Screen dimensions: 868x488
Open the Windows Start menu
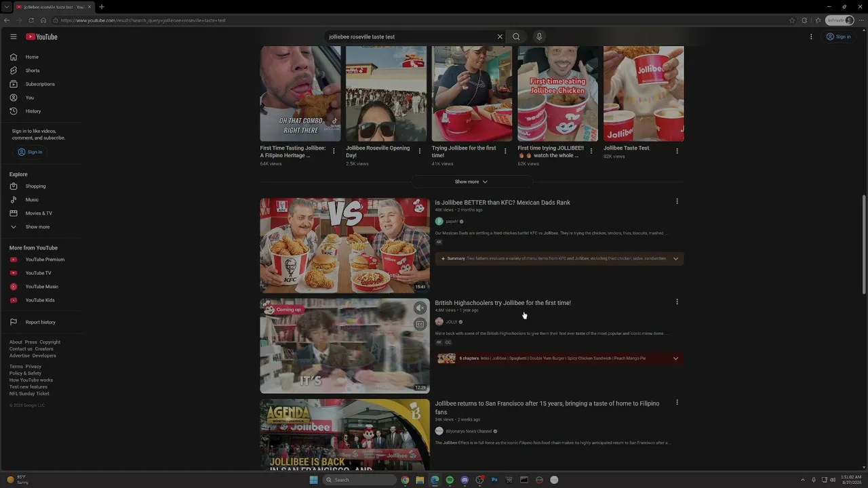tap(313, 480)
